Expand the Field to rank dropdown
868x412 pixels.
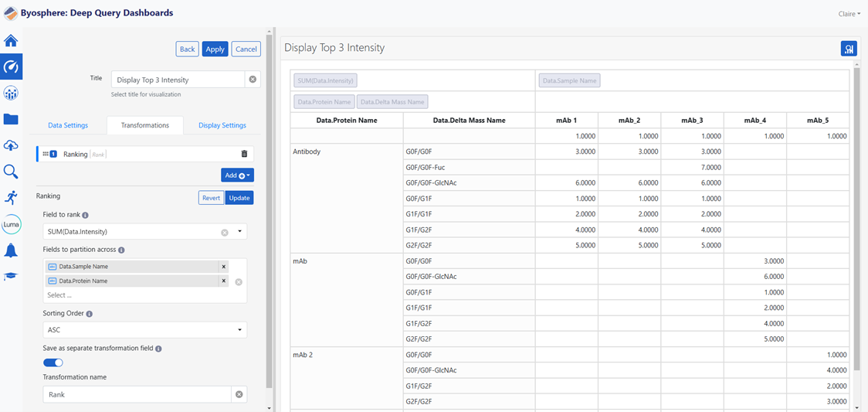[240, 231]
